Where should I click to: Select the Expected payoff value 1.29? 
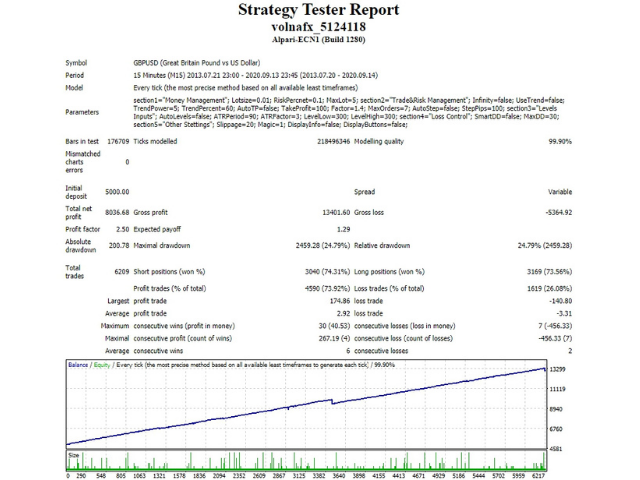[344, 229]
